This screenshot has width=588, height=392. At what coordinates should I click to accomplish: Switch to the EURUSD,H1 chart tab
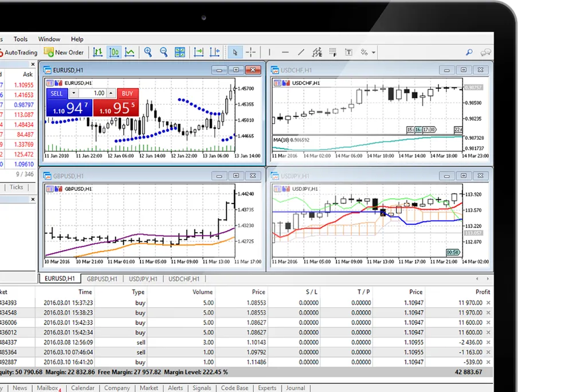60,279
